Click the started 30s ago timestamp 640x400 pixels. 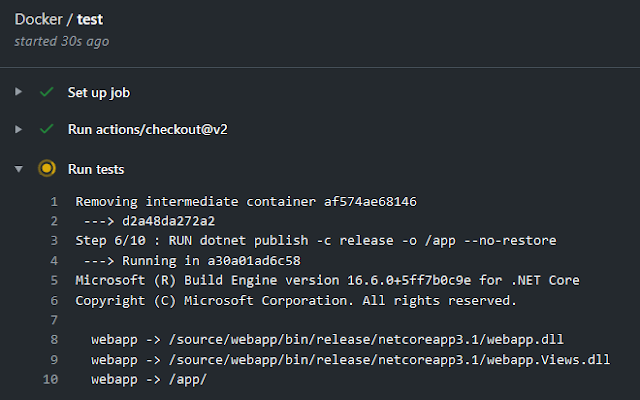(61, 41)
